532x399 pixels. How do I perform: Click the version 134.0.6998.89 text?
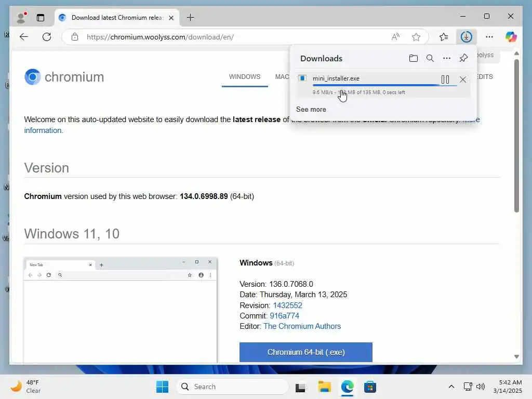tap(204, 196)
